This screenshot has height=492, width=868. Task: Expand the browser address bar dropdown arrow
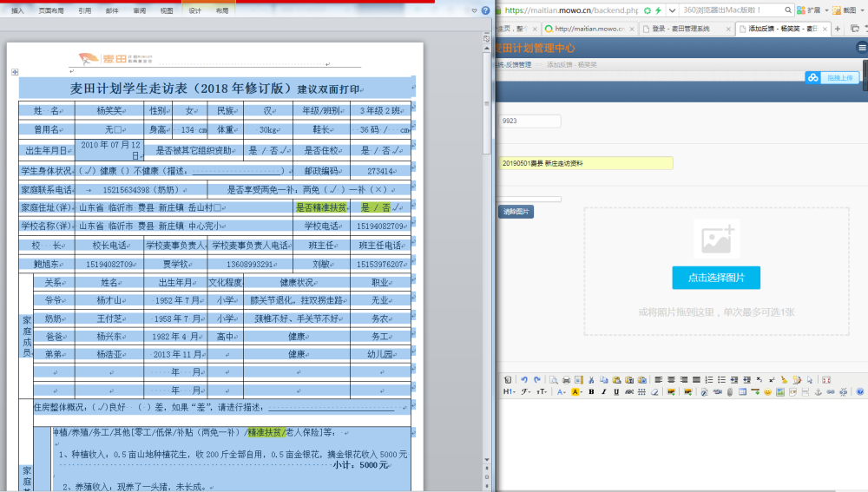pos(672,10)
